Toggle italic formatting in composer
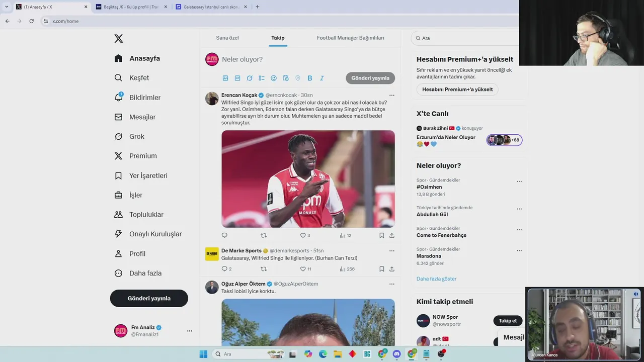Viewport: 644px width, 362px height. [x=322, y=78]
